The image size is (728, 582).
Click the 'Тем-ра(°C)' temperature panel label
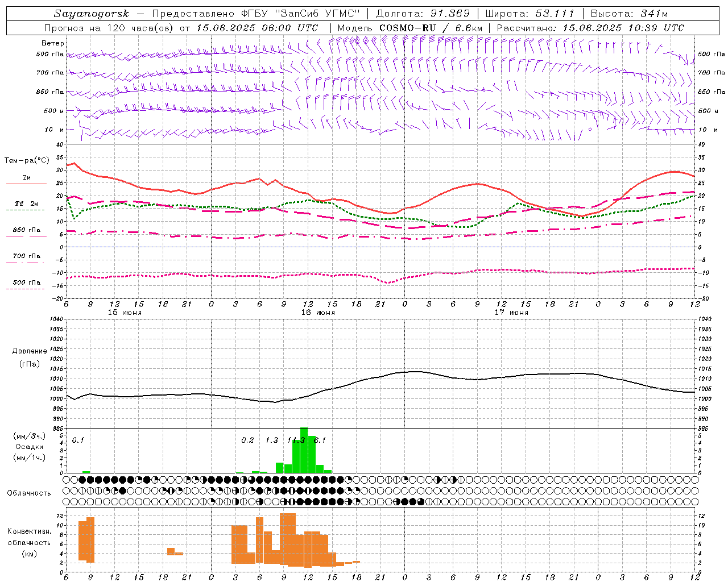27,161
